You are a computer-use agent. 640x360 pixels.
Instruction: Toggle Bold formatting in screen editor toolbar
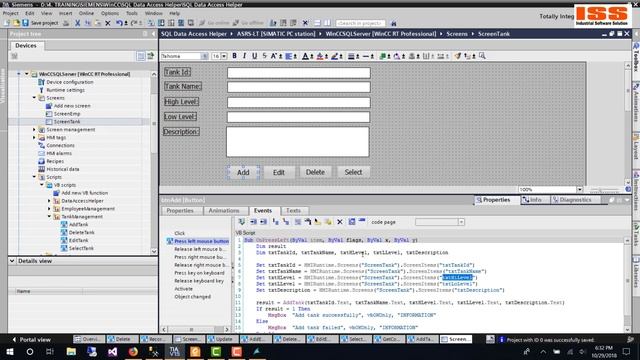pyautogui.click(x=234, y=56)
